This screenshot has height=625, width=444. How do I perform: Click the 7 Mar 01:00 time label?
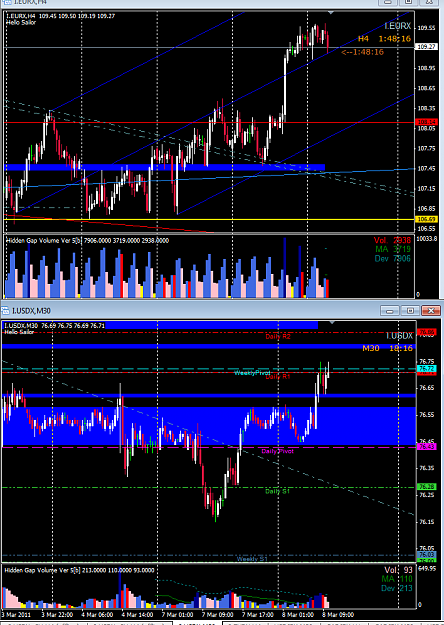178,615
